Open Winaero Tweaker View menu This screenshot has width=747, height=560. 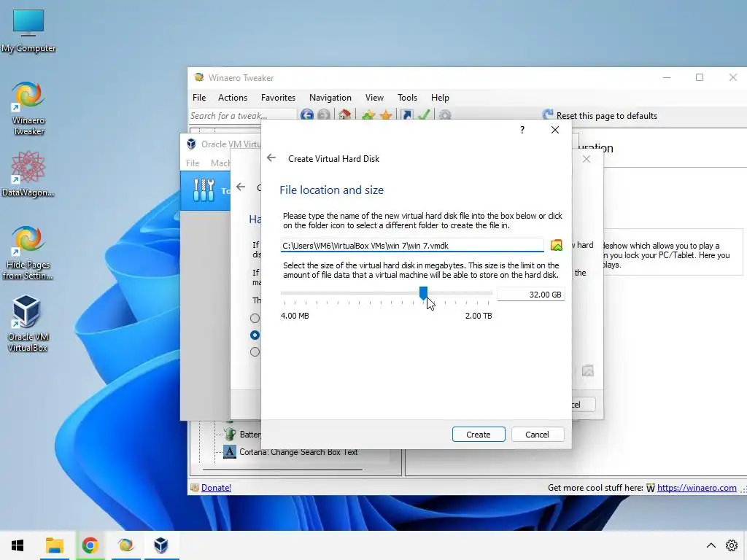click(374, 98)
